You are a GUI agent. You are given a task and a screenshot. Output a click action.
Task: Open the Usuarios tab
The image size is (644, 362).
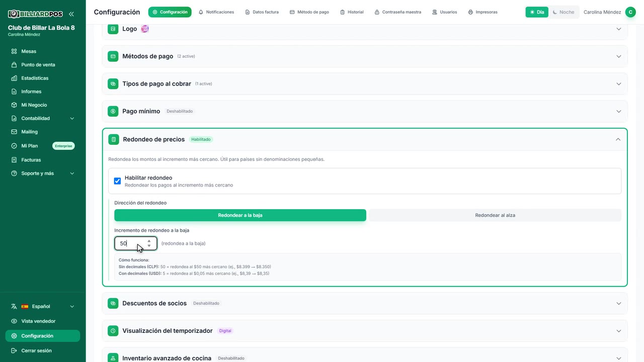coord(445,12)
